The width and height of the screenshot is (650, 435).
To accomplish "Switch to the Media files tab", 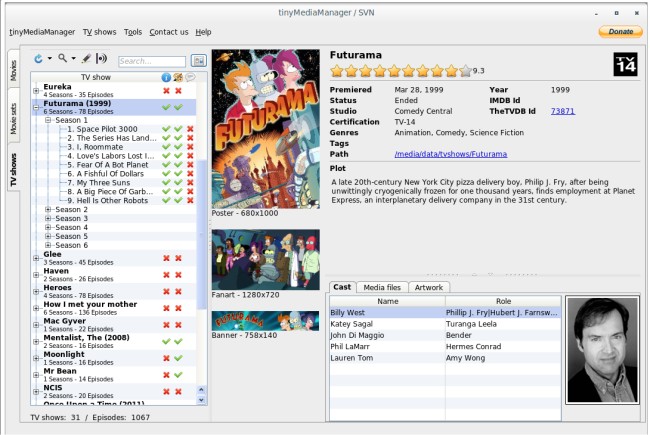I will (382, 287).
